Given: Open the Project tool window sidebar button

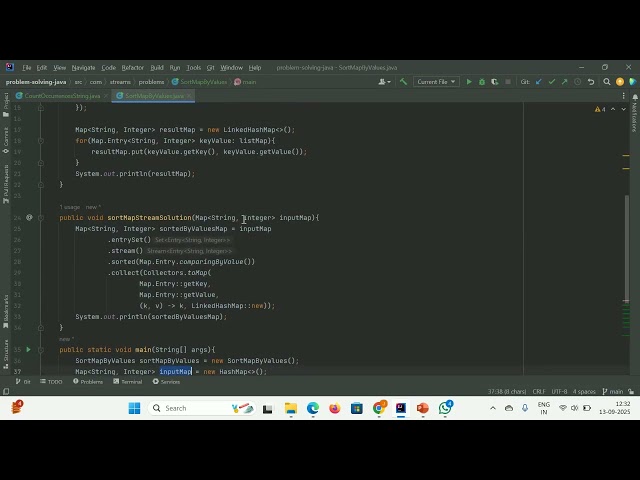Looking at the screenshot, I should click(x=6, y=105).
